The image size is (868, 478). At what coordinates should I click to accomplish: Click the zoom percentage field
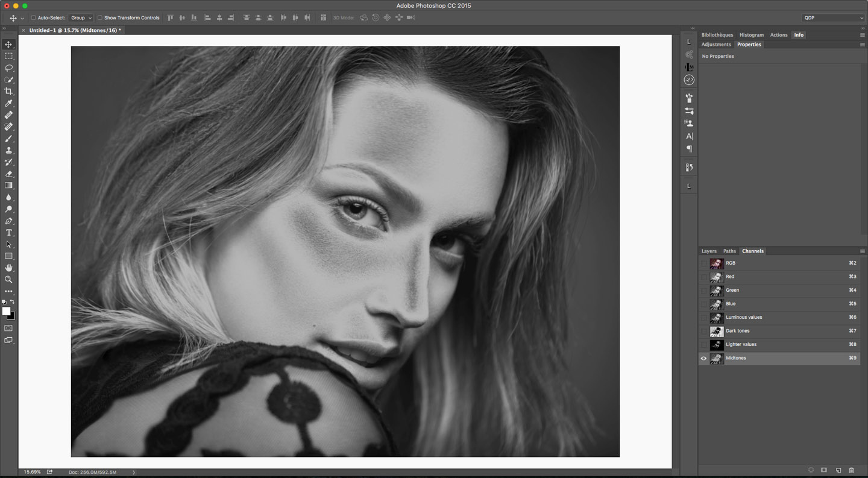tap(32, 472)
